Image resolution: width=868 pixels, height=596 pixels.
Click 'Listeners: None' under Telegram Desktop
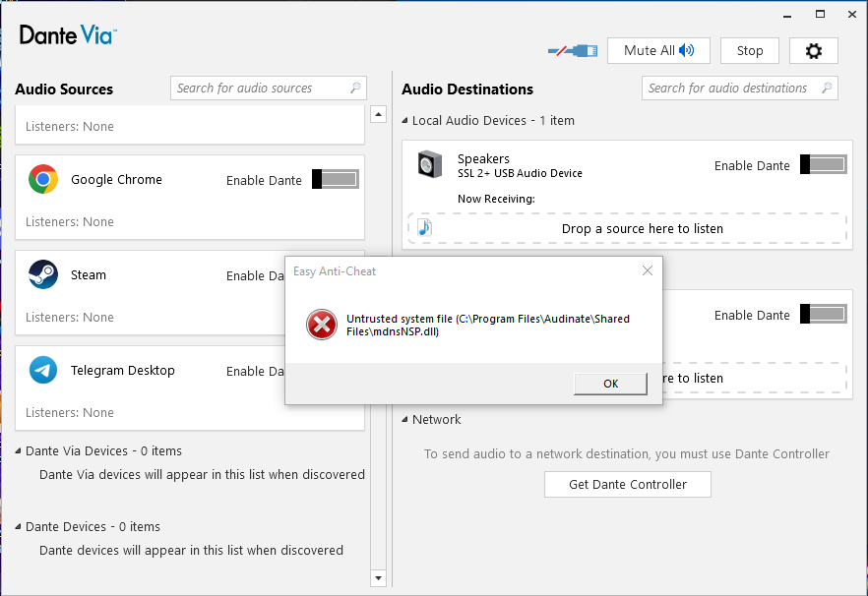70,412
